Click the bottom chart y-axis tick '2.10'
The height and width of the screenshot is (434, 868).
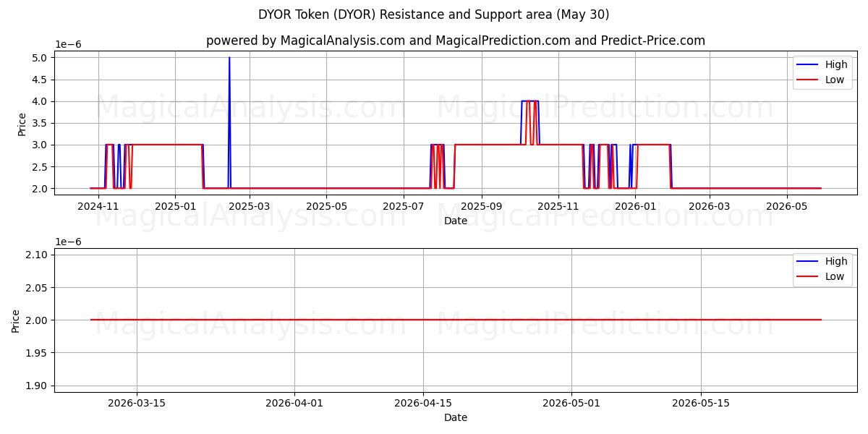[x=36, y=255]
